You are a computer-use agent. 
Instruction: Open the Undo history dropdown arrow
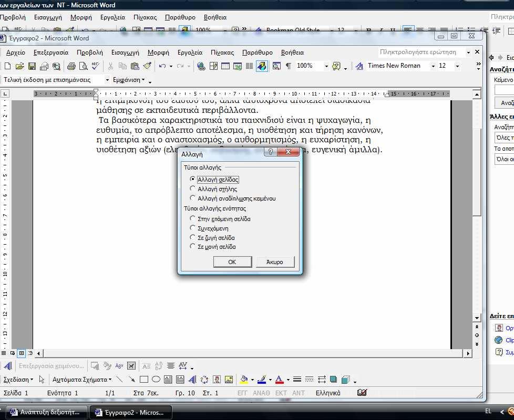tap(171, 66)
